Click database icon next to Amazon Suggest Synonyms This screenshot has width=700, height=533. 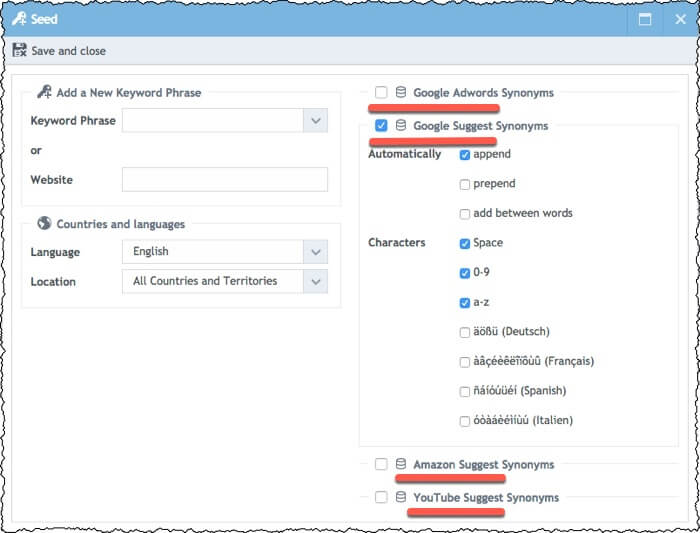point(401,464)
